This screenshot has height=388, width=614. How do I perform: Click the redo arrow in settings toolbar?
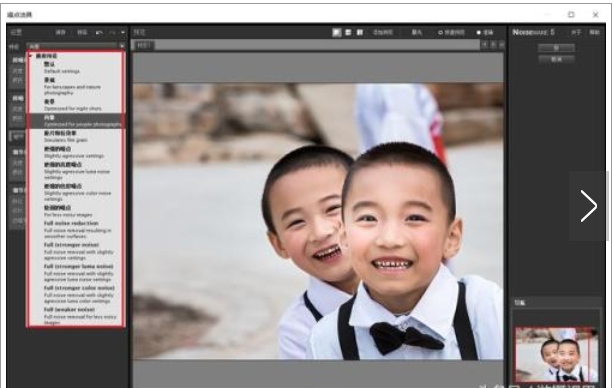[112, 32]
